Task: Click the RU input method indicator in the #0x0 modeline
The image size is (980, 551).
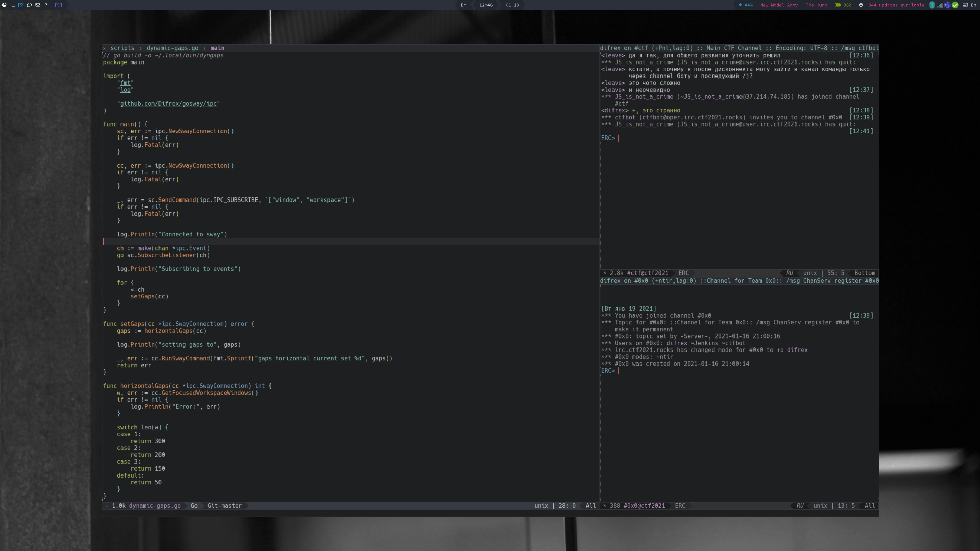Action: [800, 506]
